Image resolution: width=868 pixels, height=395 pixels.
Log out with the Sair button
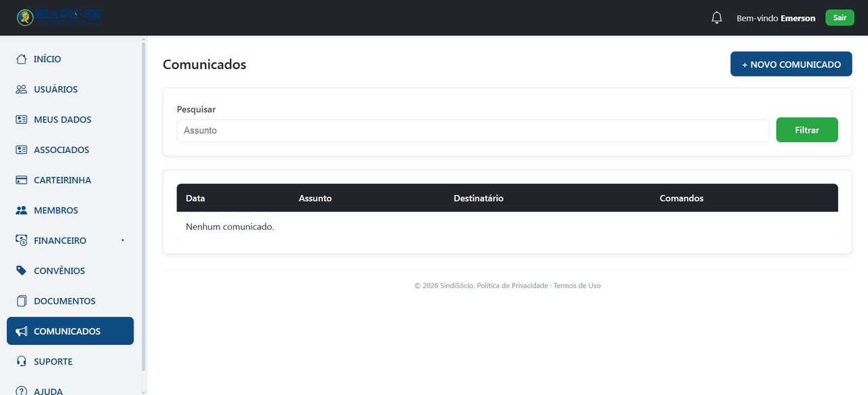pyautogui.click(x=840, y=18)
